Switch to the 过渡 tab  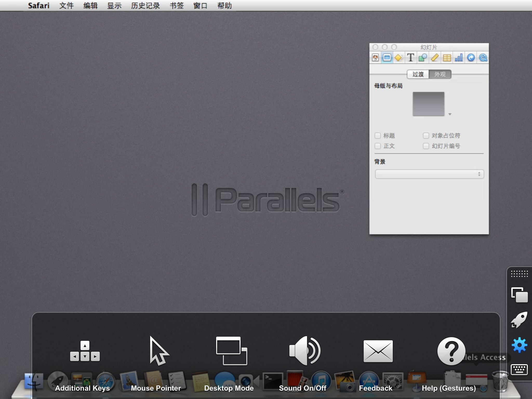(x=418, y=74)
